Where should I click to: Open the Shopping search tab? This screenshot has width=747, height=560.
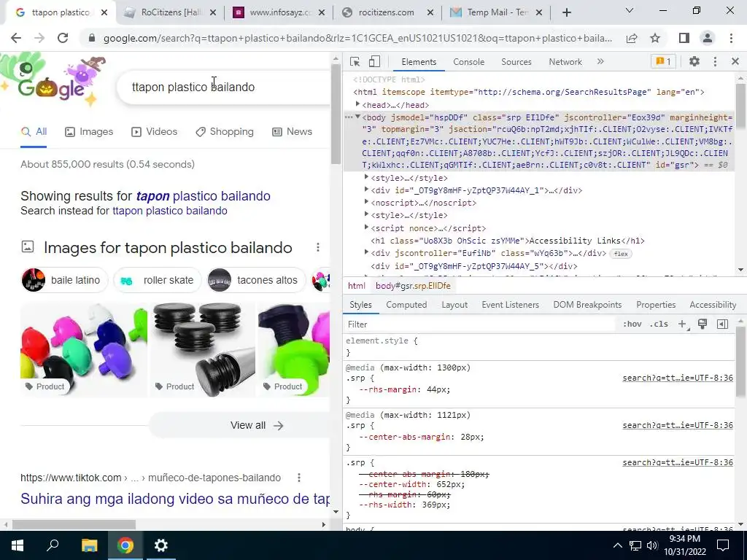click(x=225, y=132)
